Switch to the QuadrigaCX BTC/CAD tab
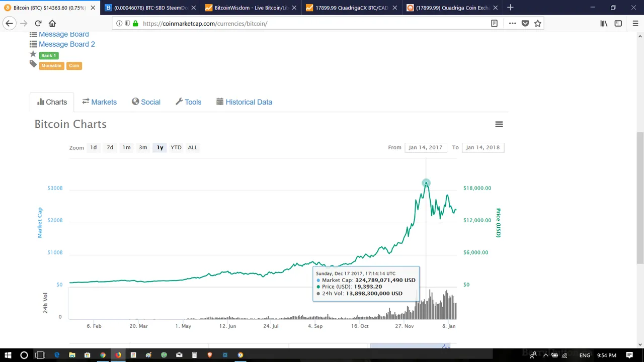The width and height of the screenshot is (644, 362). coord(352,8)
